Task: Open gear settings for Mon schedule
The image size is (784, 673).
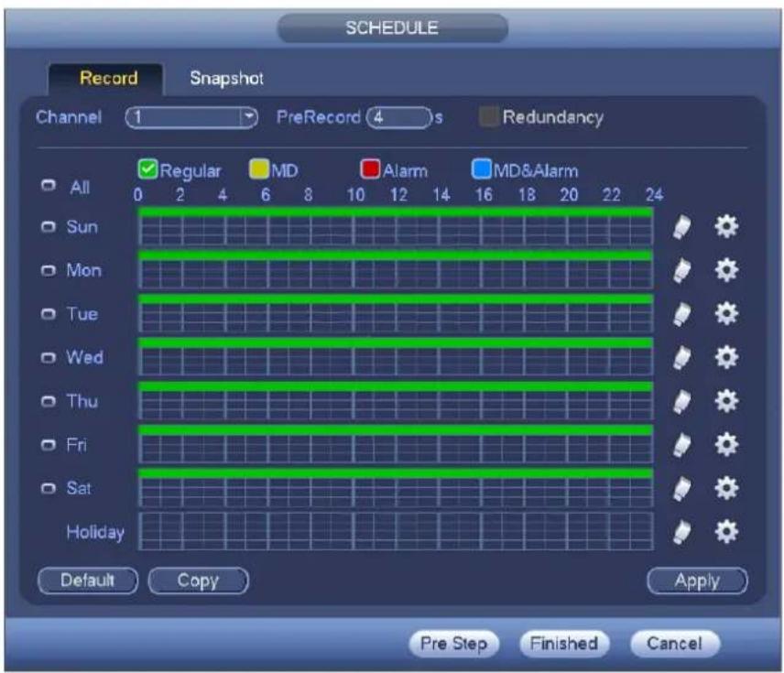Action: click(x=726, y=270)
